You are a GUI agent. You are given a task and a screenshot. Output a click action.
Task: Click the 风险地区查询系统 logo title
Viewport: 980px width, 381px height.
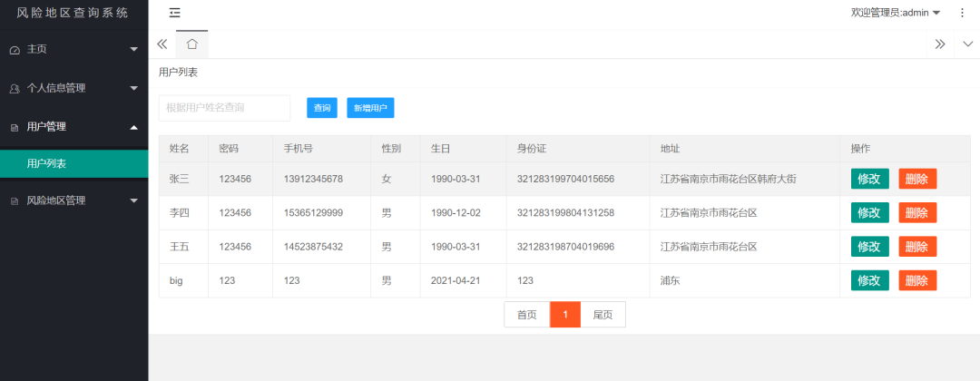(73, 13)
